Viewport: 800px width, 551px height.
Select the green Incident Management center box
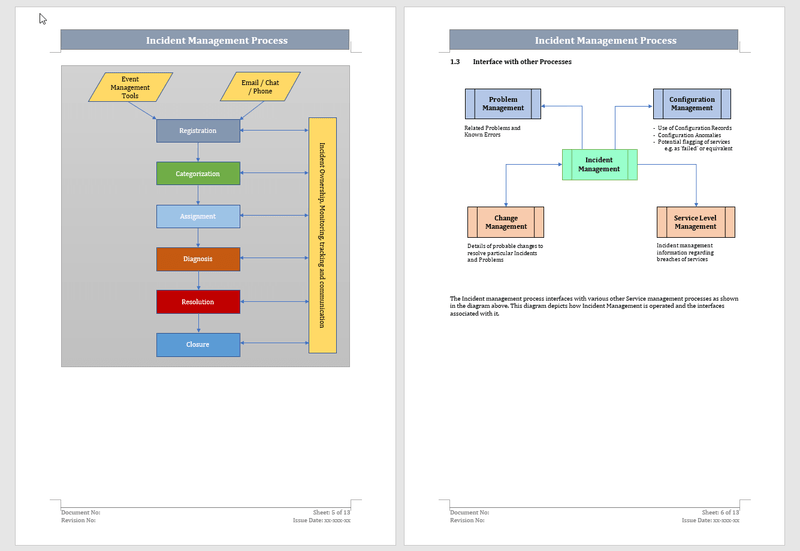(x=599, y=164)
